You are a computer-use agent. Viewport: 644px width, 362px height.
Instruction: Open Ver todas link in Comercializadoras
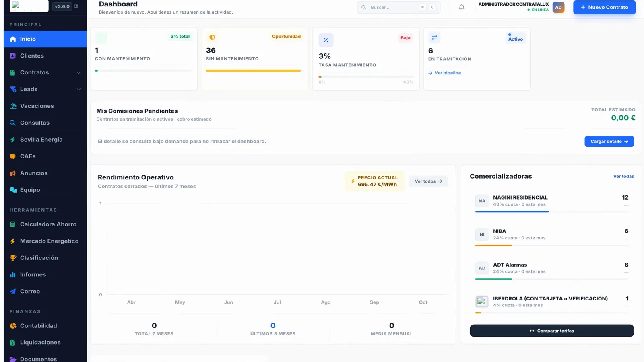pos(623,176)
